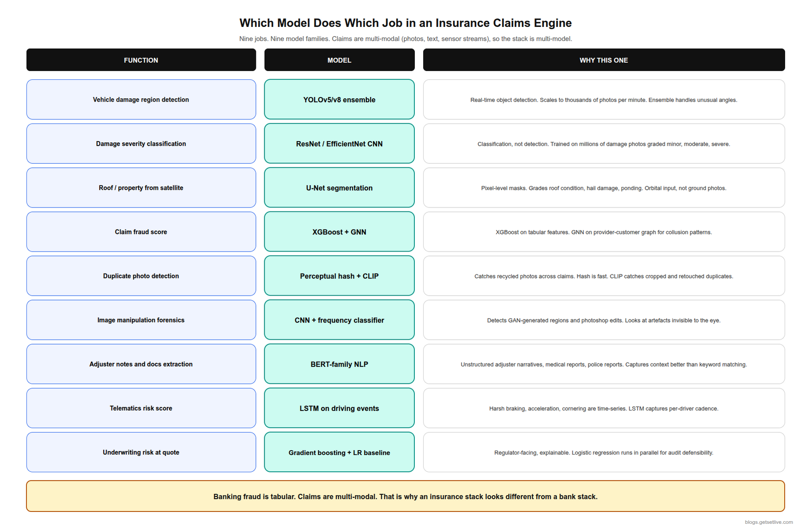Image resolution: width=812 pixels, height=530 pixels.
Task: Click the Unstructured adjuster narratives explanation
Action: pos(604,365)
